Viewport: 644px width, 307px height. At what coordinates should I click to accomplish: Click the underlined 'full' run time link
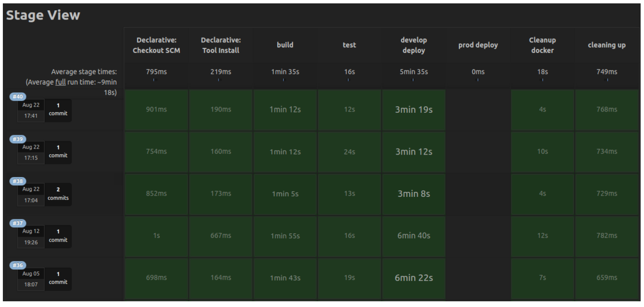point(60,82)
